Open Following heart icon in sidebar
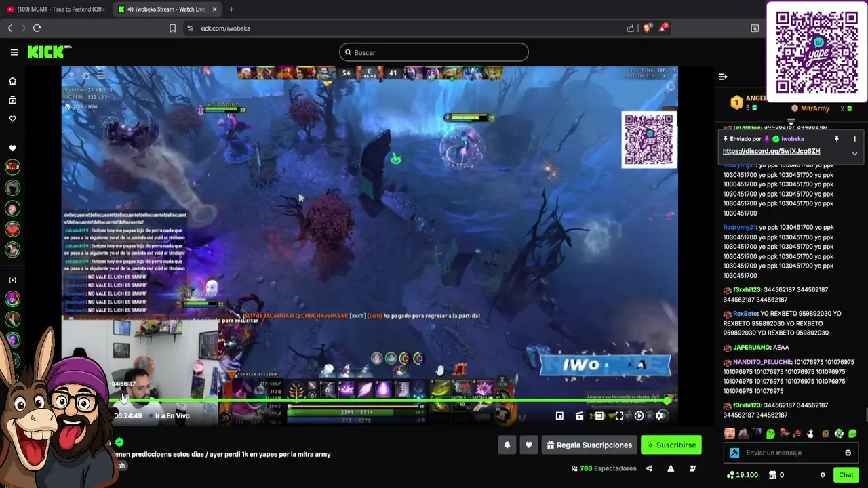 coord(12,119)
